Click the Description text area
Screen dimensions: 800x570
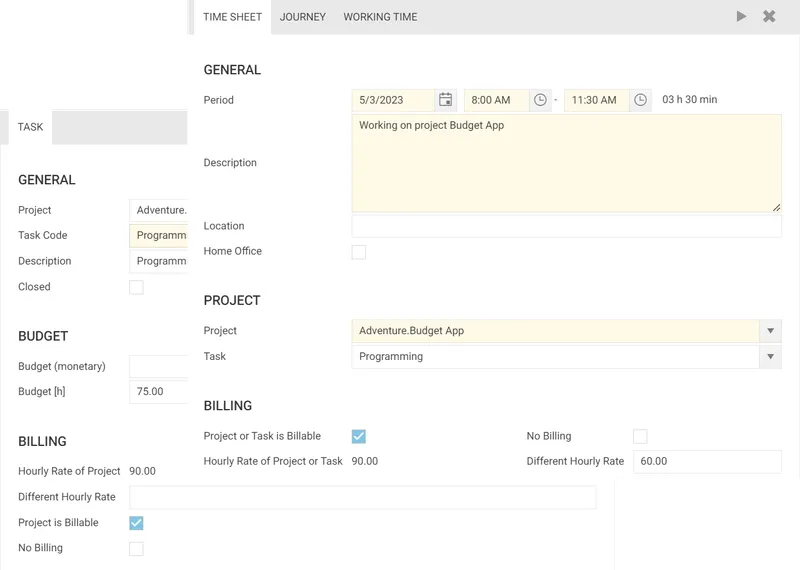tap(566, 163)
